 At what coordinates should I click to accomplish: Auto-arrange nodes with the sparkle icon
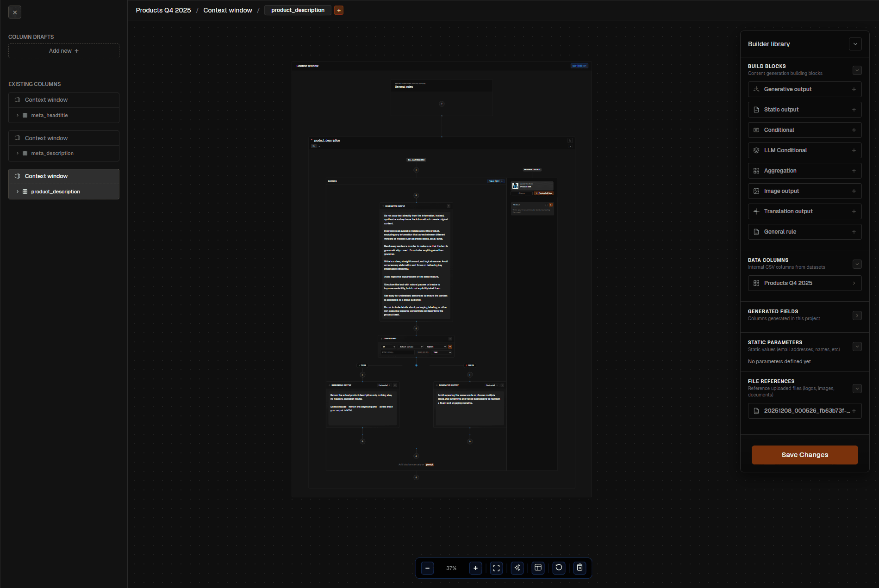(517, 568)
